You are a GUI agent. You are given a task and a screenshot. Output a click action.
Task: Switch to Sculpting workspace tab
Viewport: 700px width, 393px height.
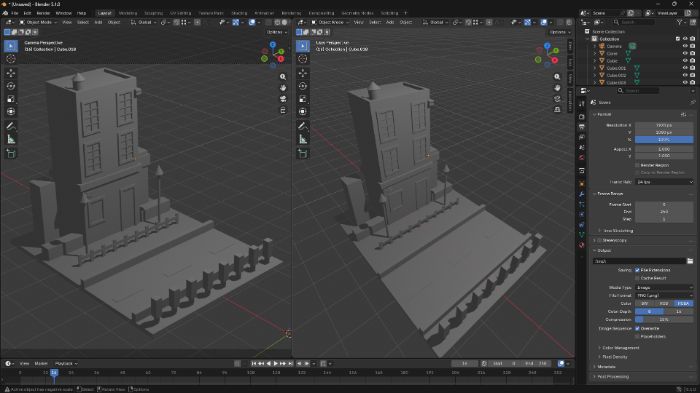pyautogui.click(x=153, y=13)
